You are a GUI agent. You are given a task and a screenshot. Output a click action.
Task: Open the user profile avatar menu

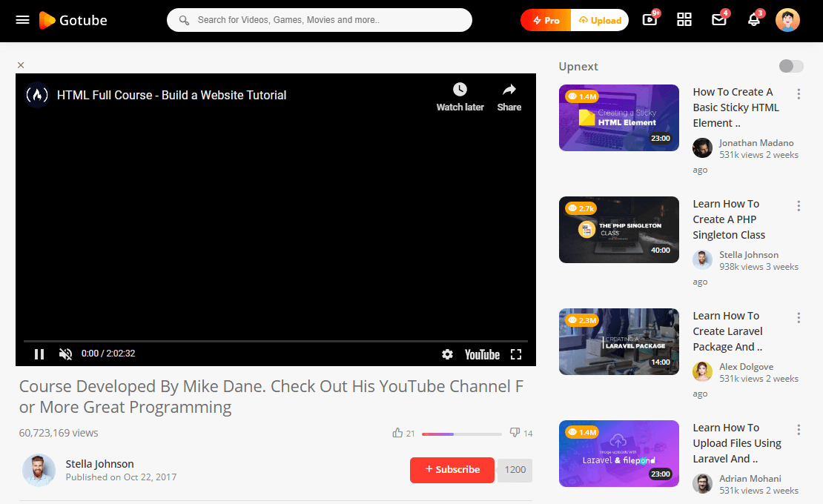[x=787, y=20]
